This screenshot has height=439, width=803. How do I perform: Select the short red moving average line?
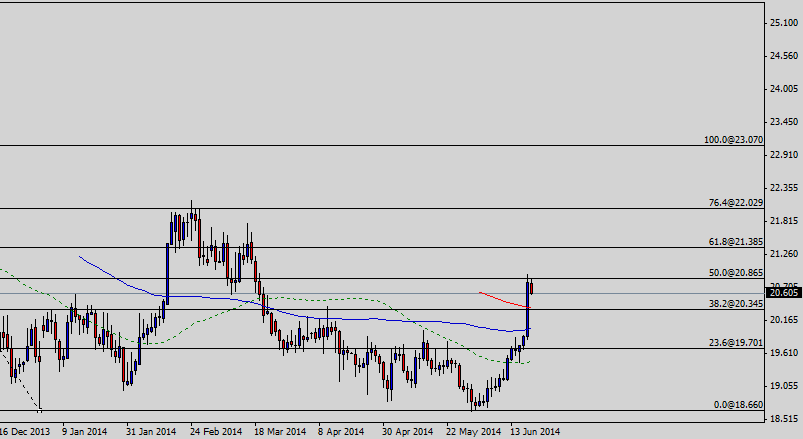point(500,298)
